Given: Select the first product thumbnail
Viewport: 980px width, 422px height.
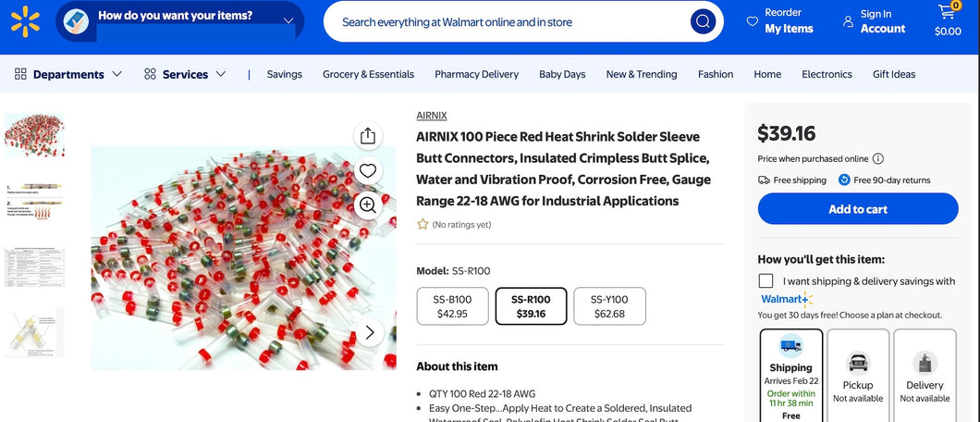Looking at the screenshot, I should pos(34,136).
